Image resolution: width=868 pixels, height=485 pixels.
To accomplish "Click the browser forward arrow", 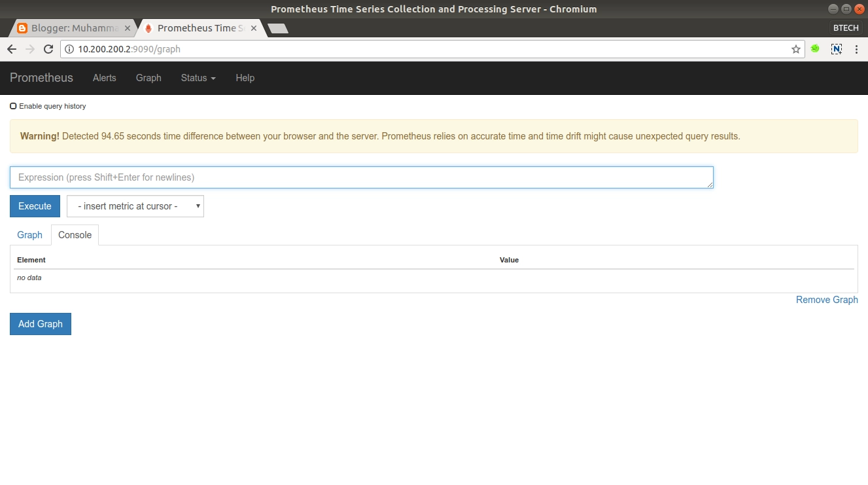I will (30, 49).
